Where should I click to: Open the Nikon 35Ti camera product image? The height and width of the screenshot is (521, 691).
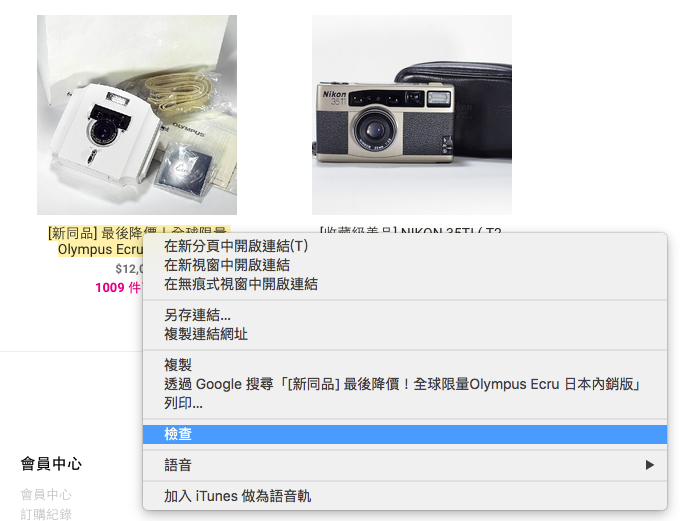(412, 115)
